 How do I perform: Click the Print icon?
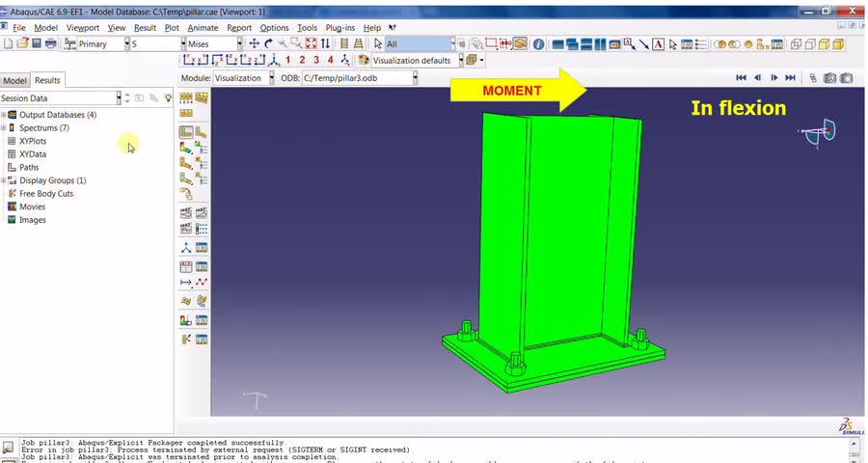click(x=51, y=43)
